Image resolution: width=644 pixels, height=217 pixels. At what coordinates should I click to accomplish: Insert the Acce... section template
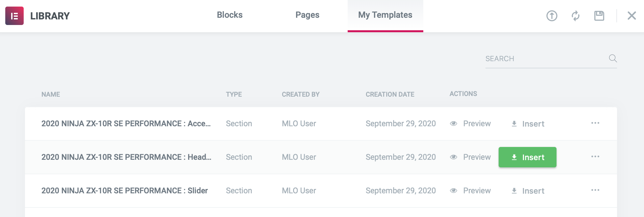point(528,124)
